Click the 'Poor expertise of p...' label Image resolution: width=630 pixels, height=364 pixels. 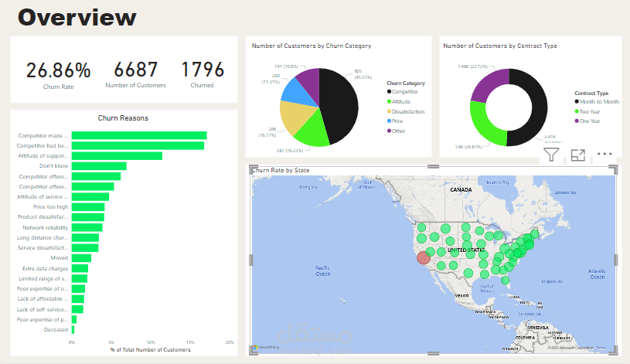pyautogui.click(x=43, y=319)
